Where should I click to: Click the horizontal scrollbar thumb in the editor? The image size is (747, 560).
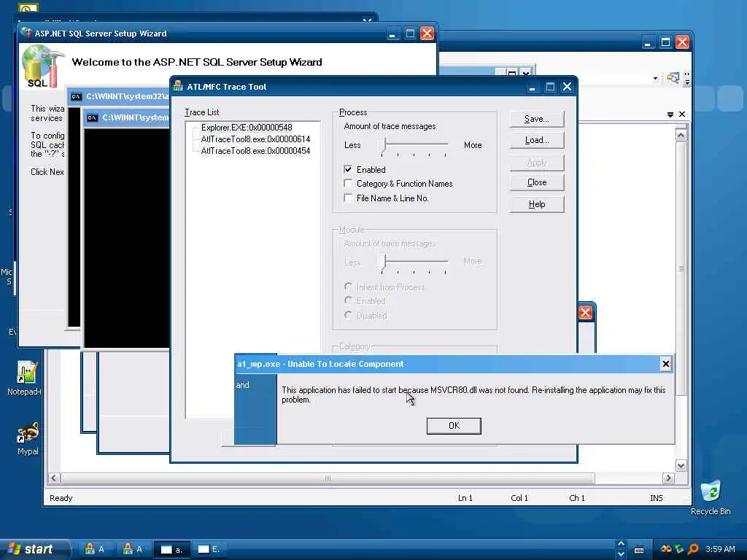pos(328,478)
